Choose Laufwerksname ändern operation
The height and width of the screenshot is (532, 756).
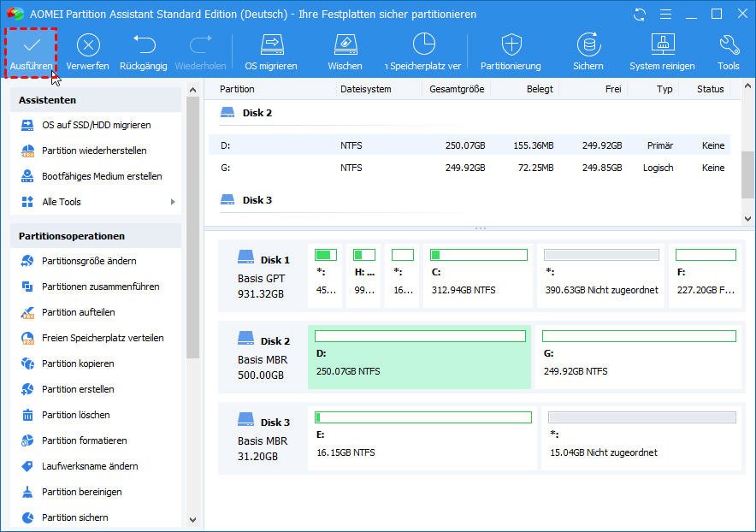click(96, 466)
